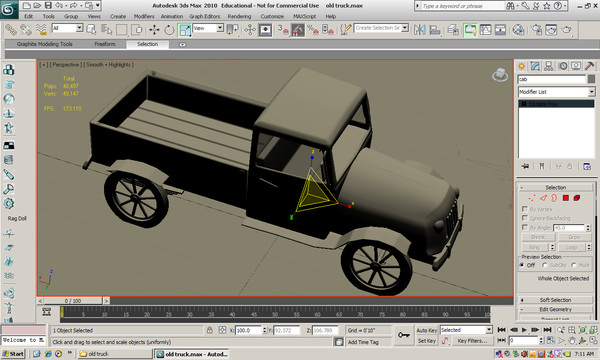Toggle Window/Crossing selection icon
The height and width of the screenshot is (360, 600).
137,29
